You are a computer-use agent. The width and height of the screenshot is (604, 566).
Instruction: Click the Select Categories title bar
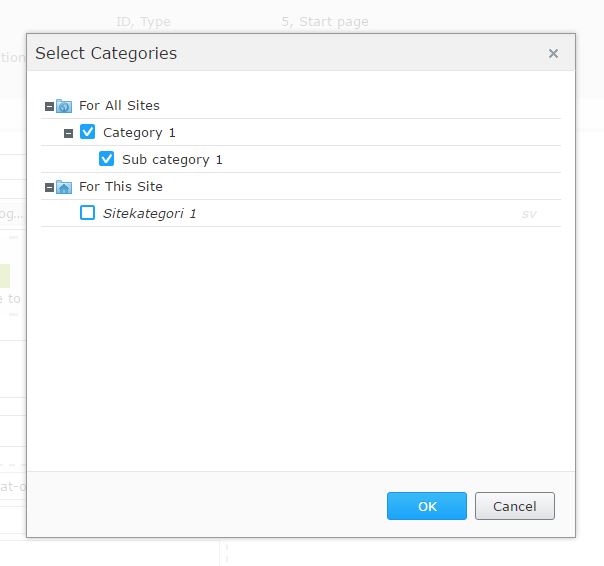pos(301,53)
